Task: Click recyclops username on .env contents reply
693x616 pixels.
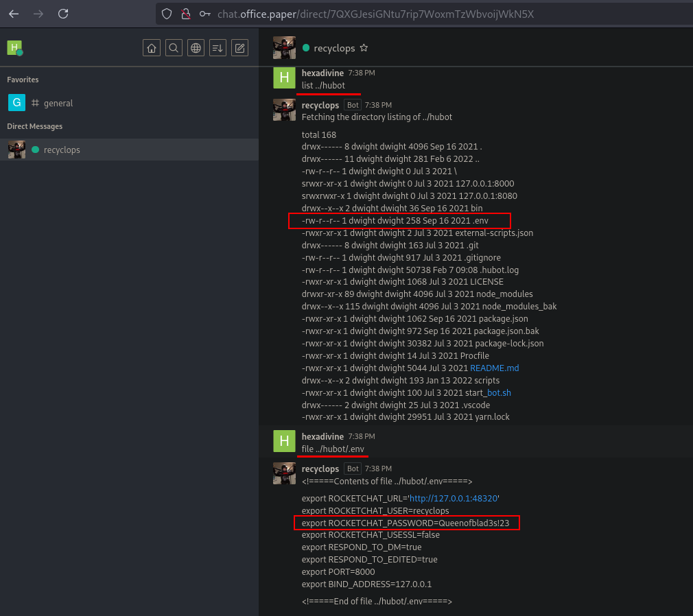Action: [320, 469]
